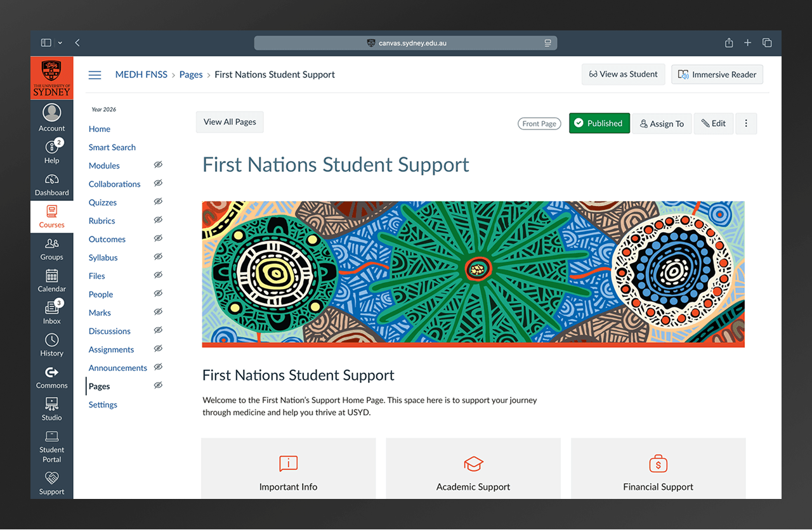Toggle the course navigation hamburger menu
Screen dimensions: 812x530
(x=95, y=75)
